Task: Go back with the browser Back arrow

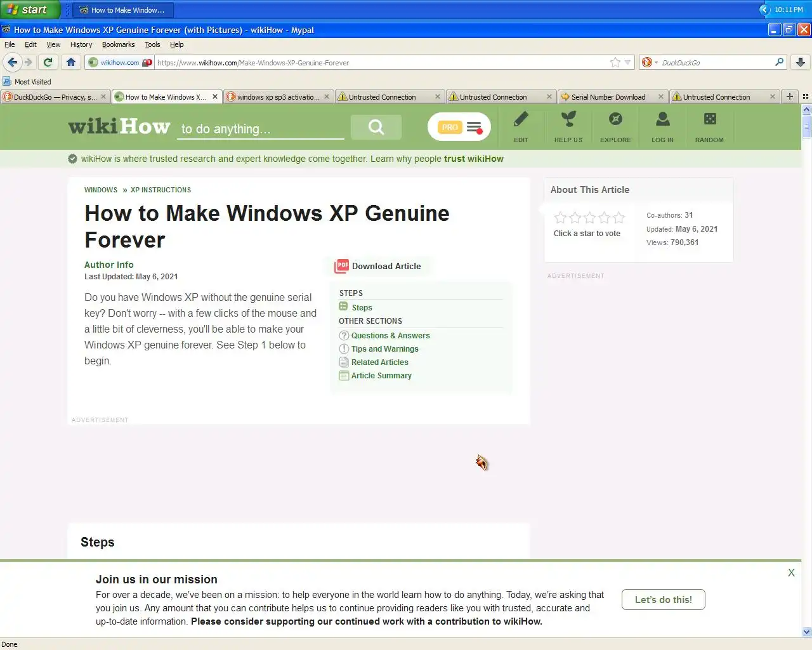Action: tap(12, 62)
